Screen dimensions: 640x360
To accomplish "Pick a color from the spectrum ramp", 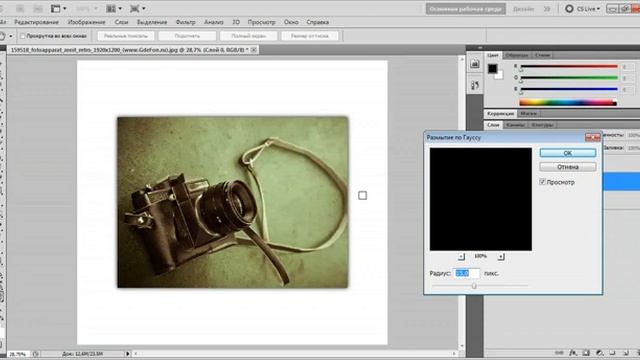I will pos(567,102).
